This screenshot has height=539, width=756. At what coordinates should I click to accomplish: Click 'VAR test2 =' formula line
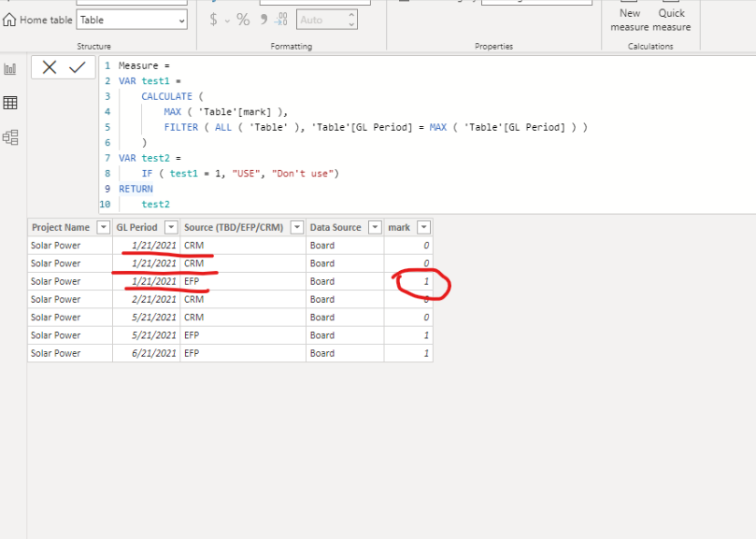click(x=150, y=158)
